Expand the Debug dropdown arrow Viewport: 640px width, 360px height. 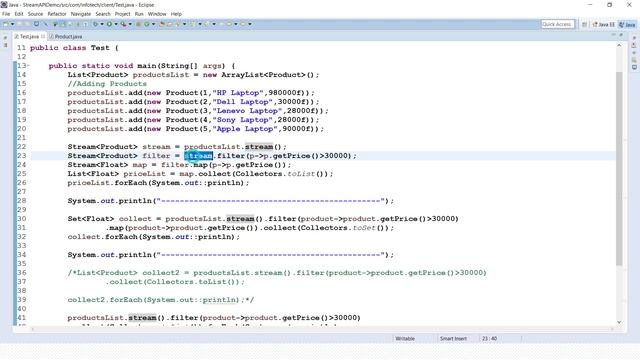coord(102,24)
